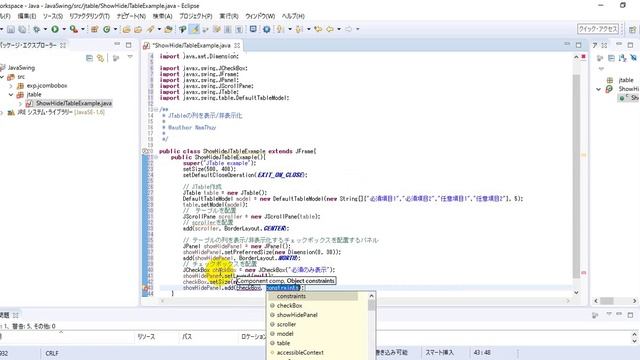640x360 pixels.
Task: Open the ナビゲート(N) menu
Action: 131,16
